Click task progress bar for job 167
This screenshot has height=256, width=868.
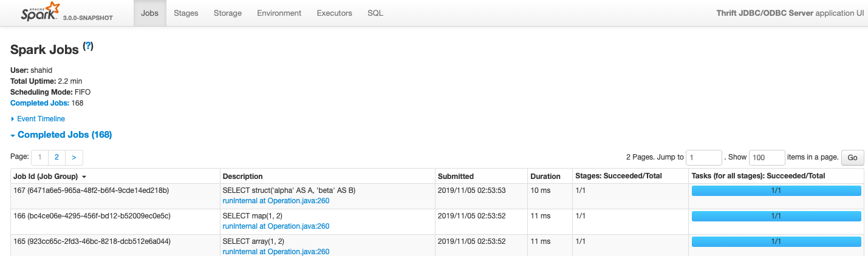[776, 190]
